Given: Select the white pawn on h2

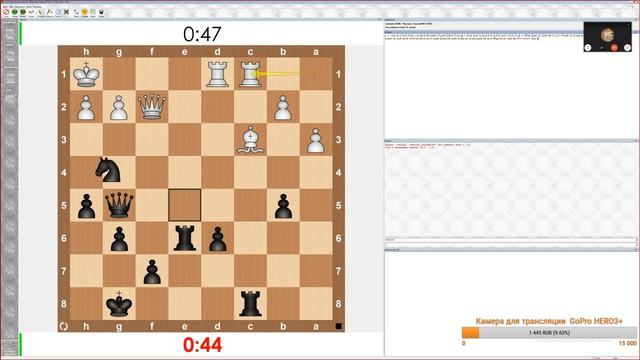Looking at the screenshot, I should pos(86,108).
